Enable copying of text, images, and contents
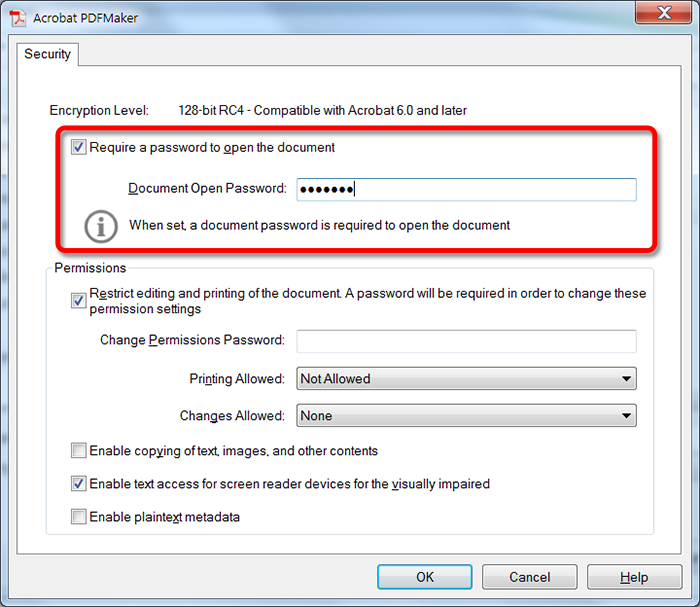 (x=79, y=451)
